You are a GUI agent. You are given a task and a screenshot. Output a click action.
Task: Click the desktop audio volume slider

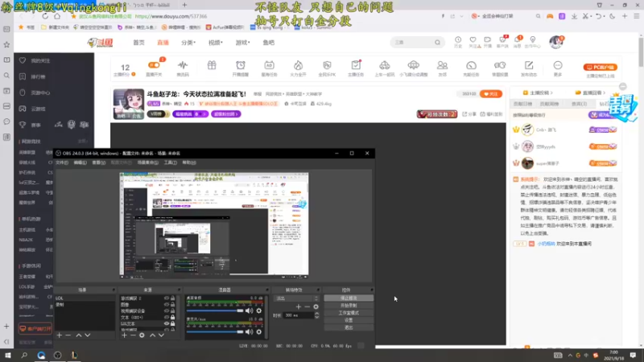(215, 311)
